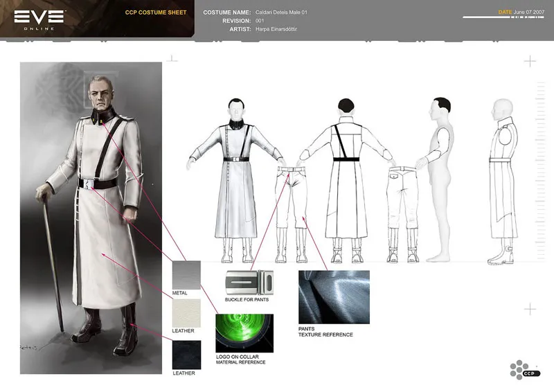Image resolution: width=554 pixels, height=392 pixels.
Task: Click the artist signature on the painting
Action: (28, 348)
